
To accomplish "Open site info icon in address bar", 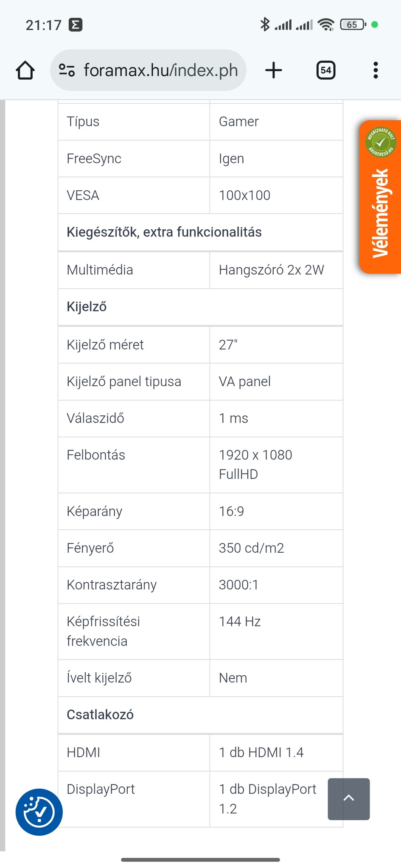I will click(67, 70).
